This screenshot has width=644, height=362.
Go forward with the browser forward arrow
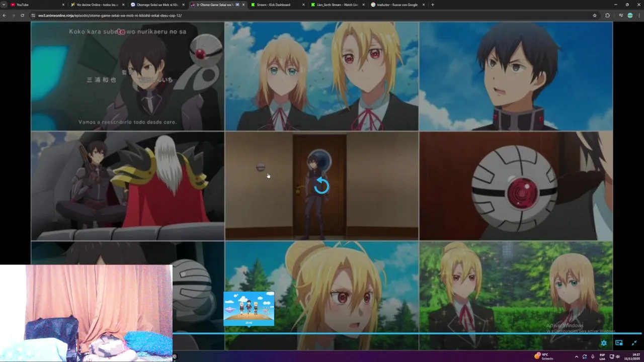point(13,16)
